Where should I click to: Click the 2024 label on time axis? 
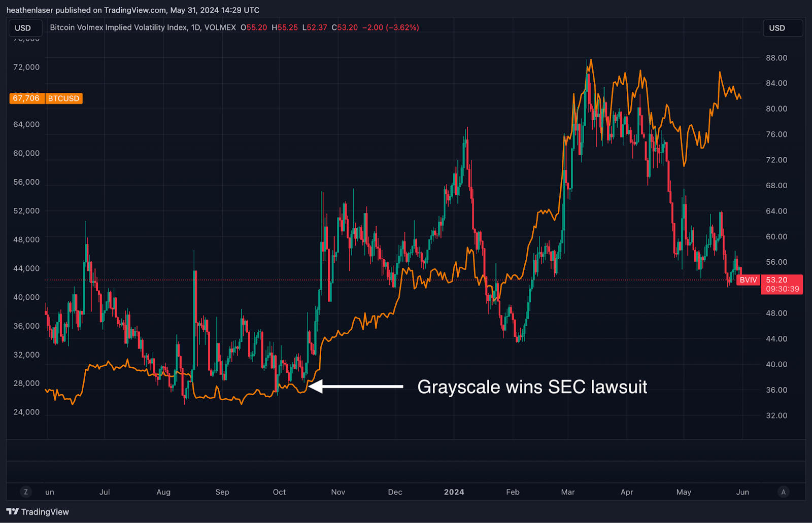pos(454,492)
